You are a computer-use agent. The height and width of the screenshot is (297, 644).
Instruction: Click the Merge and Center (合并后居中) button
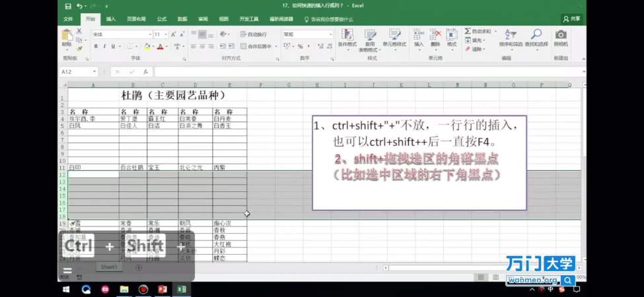[x=256, y=46]
